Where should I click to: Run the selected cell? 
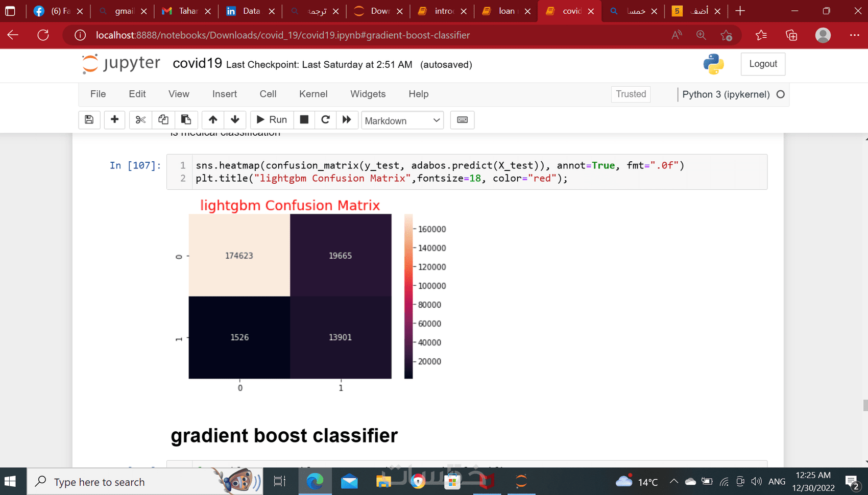point(272,120)
